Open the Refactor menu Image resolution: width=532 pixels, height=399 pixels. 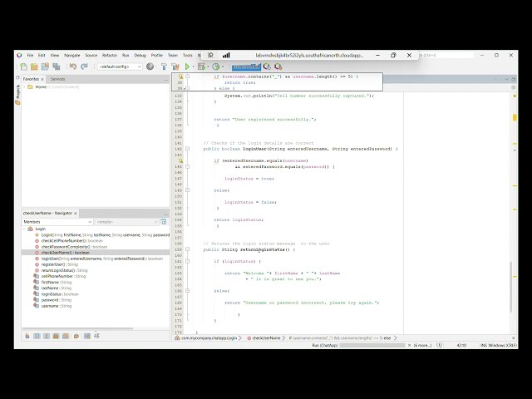click(110, 56)
